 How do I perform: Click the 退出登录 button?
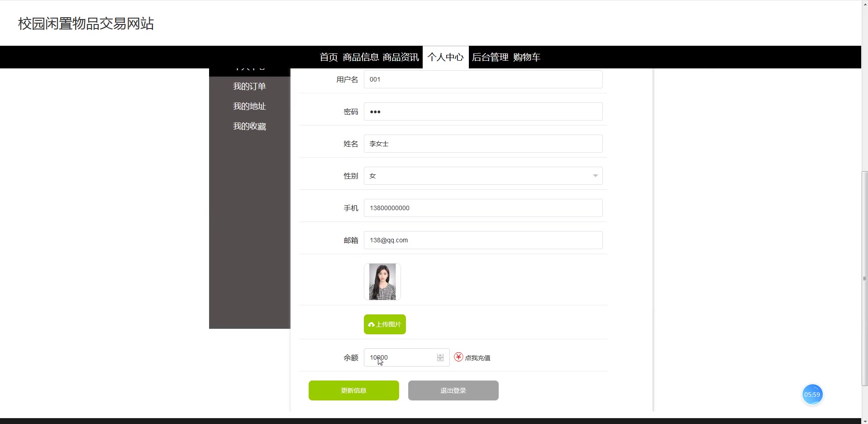(453, 390)
